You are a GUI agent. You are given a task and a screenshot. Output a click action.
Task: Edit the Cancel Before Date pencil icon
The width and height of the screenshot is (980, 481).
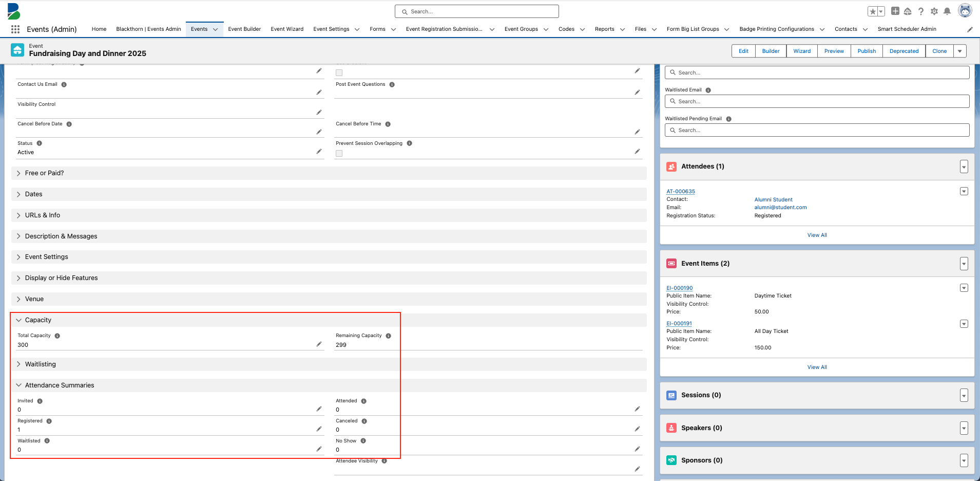319,132
